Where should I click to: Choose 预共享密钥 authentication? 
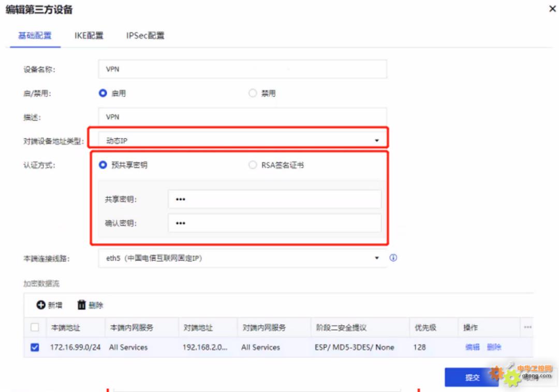[102, 165]
